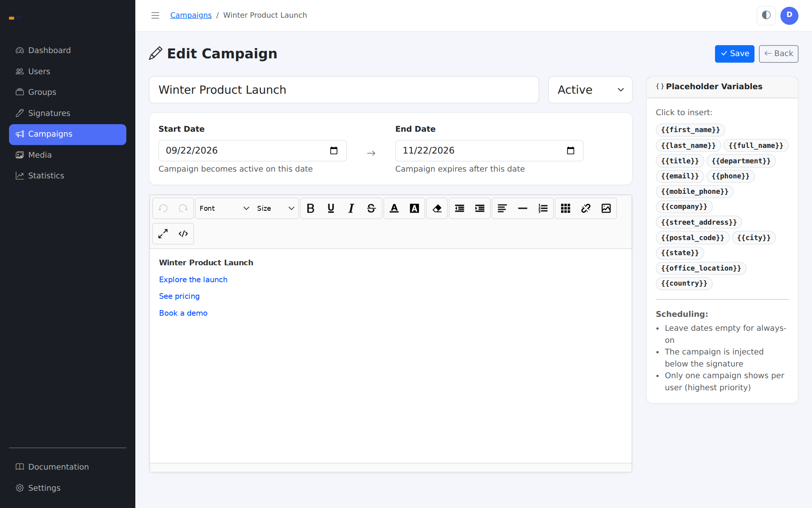Viewport: 812px width, 508px height.
Task: Click the Undo icon in editor toolbar
Action: click(x=163, y=208)
